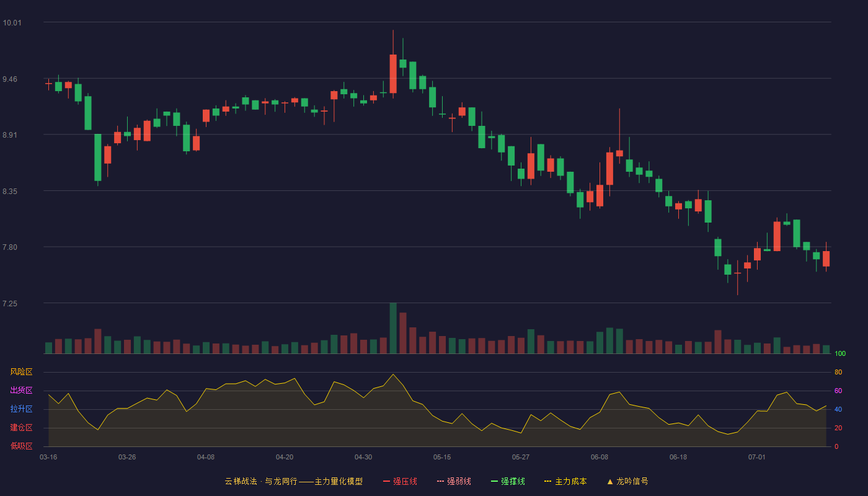Click the orange 80 indicator axis value
868x496 pixels.
pyautogui.click(x=838, y=372)
